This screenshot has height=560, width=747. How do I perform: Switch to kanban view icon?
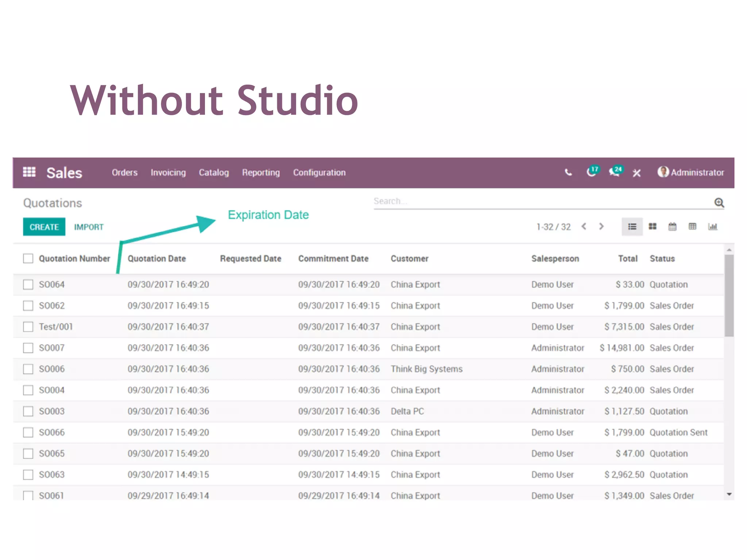click(x=653, y=227)
